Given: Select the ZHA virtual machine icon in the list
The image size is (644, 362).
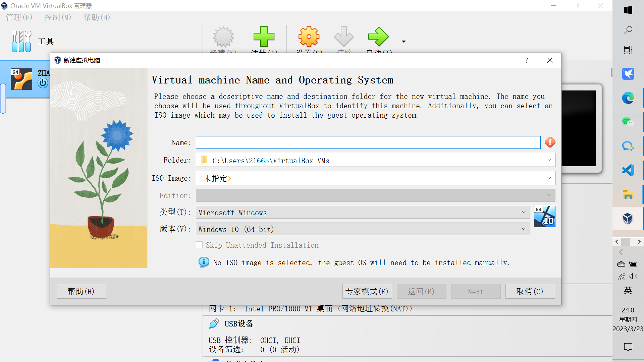Looking at the screenshot, I should click(21, 79).
